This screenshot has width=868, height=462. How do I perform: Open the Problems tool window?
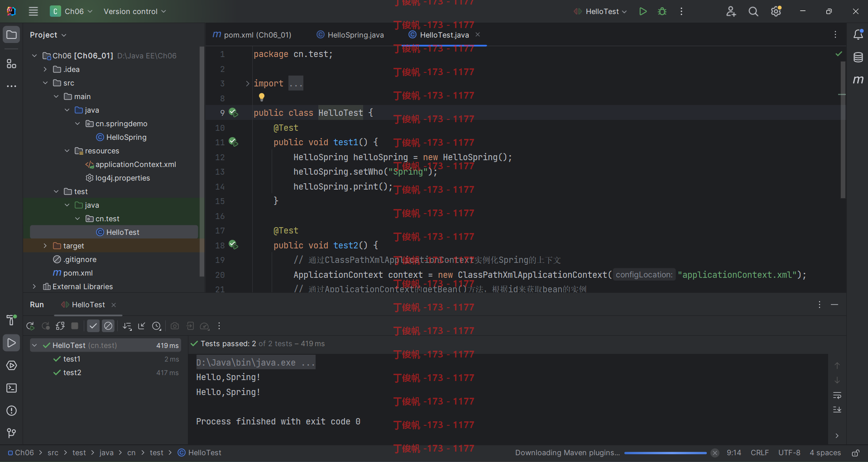pyautogui.click(x=12, y=411)
